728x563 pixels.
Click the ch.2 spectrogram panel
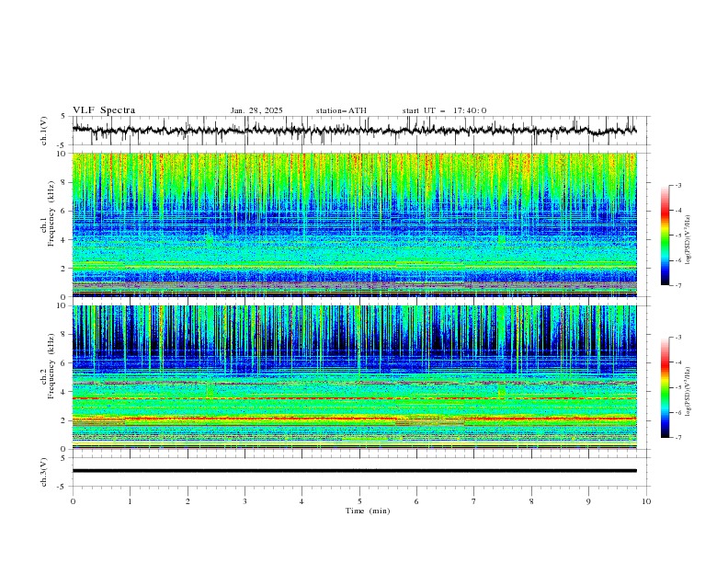(x=354, y=377)
